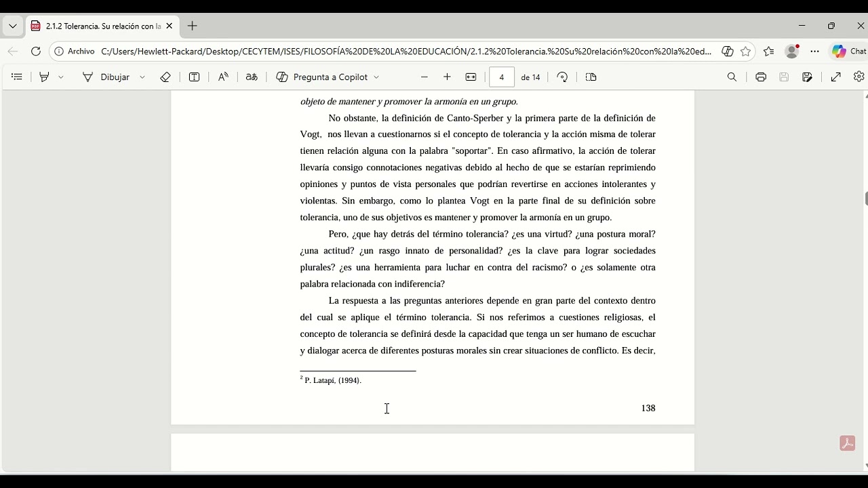Screen dimensions: 868x488
Task: Close the Tolerancia PDF tab
Action: [x=169, y=26]
